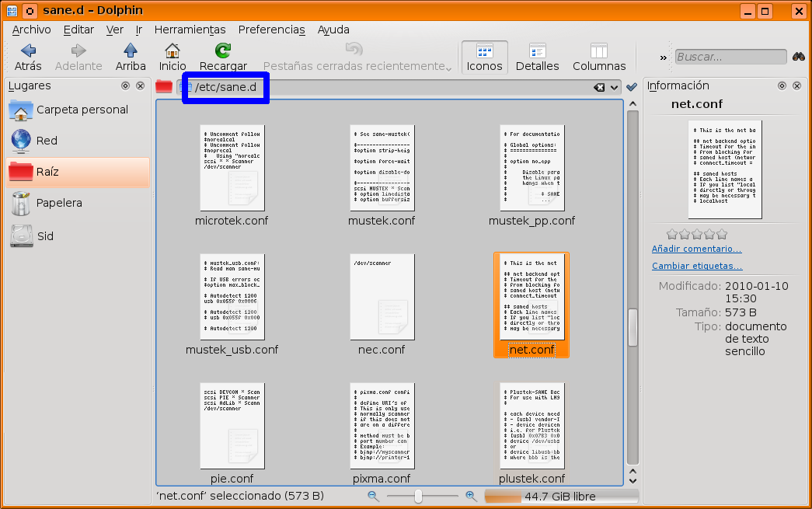
Task: Open the Herramientas menu
Action: 190,30
